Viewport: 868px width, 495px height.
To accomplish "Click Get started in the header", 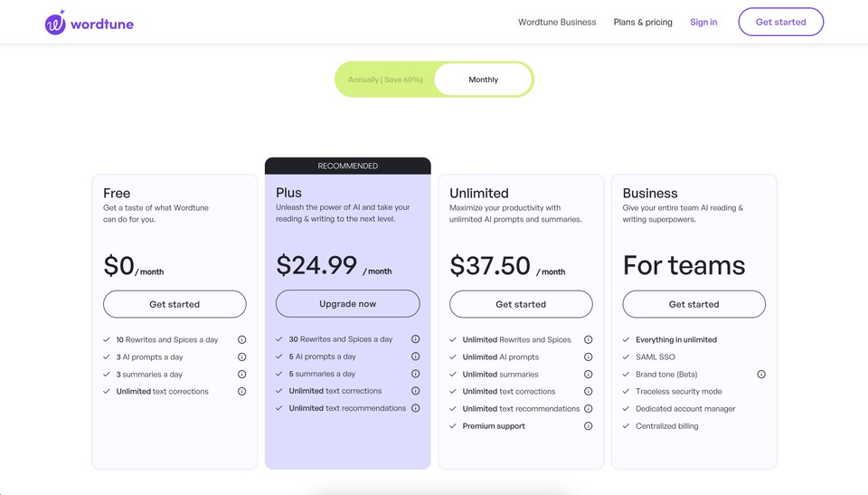I will 780,23.
